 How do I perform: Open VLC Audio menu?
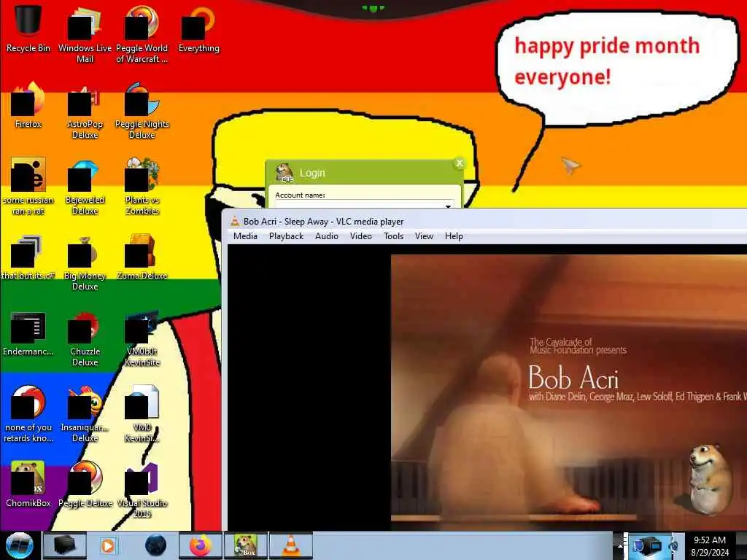click(326, 236)
